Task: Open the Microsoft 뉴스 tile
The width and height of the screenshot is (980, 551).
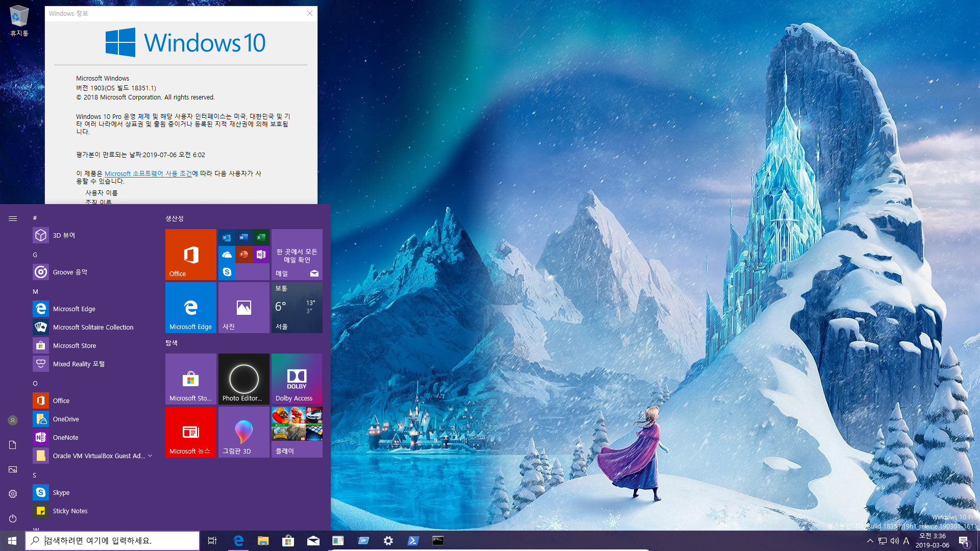Action: pyautogui.click(x=191, y=432)
